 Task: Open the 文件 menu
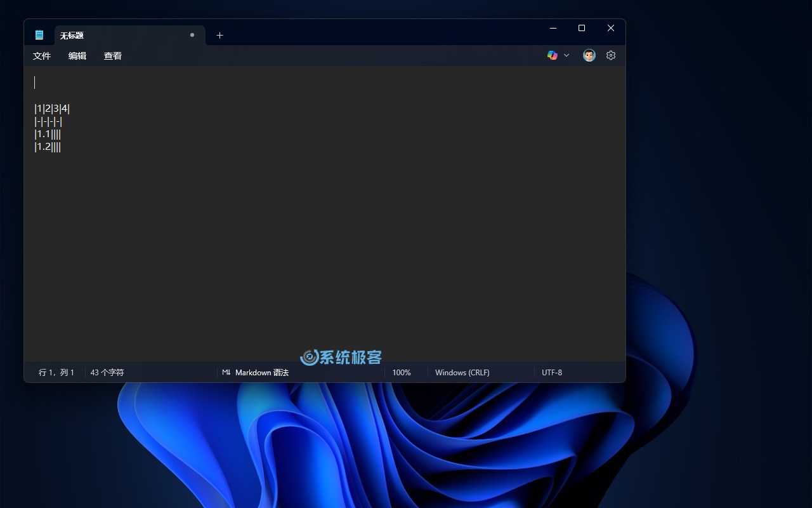point(42,56)
